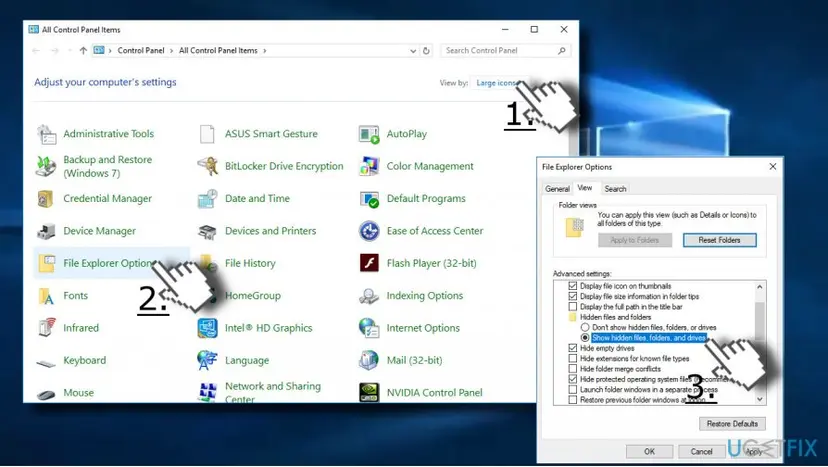The width and height of the screenshot is (828, 467).
Task: Open BitLocker Drive Encryption icon
Action: click(208, 166)
